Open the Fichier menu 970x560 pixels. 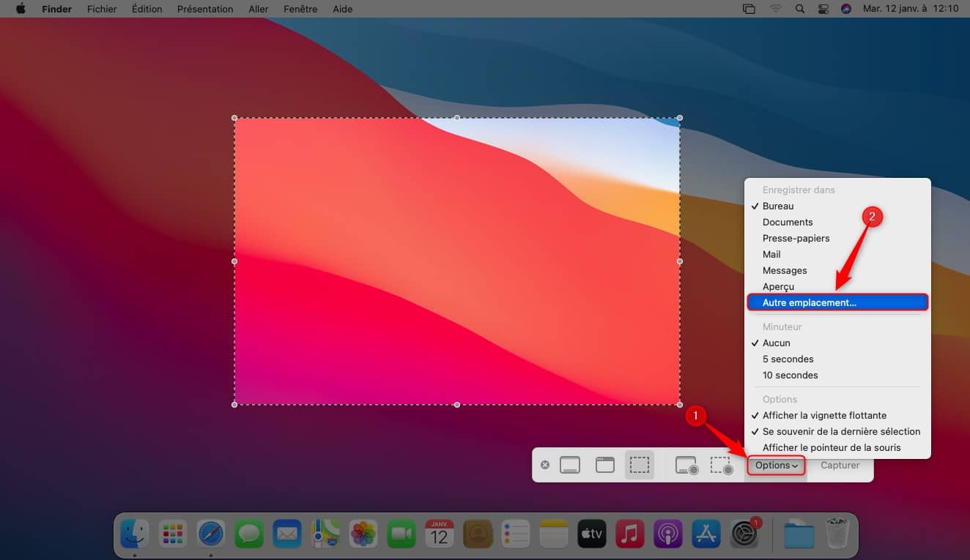(x=102, y=9)
